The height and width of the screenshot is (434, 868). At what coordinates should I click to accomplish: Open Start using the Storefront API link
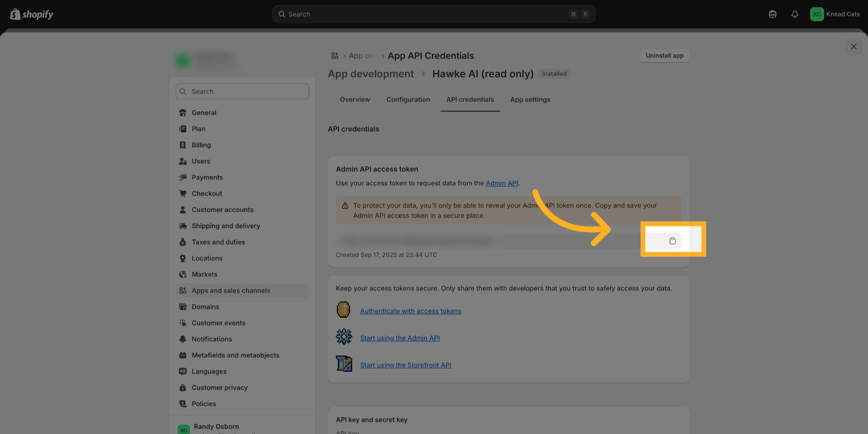click(x=406, y=365)
